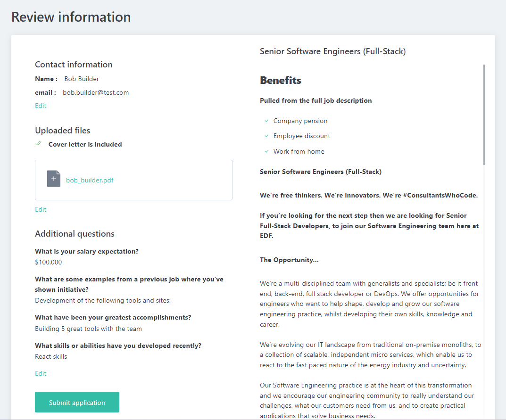Viewport: 506px width, 420px height.
Task: Edit the Additional questions answers
Action: tap(41, 373)
